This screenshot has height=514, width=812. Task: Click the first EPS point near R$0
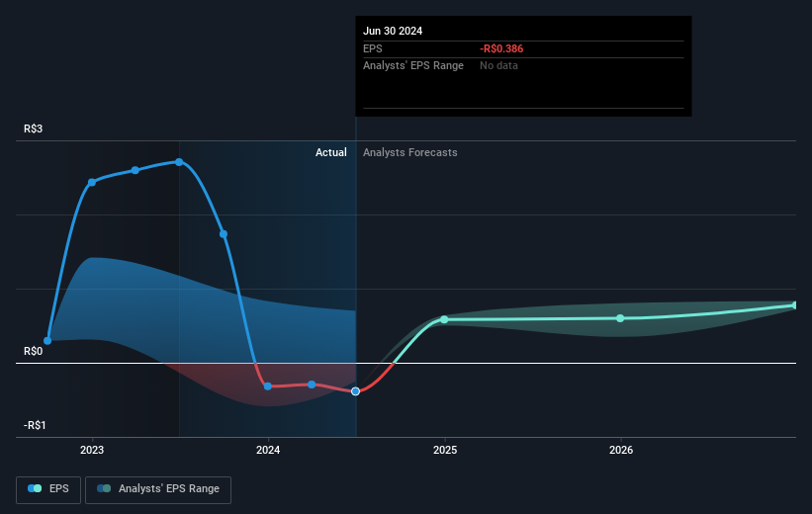coord(47,341)
